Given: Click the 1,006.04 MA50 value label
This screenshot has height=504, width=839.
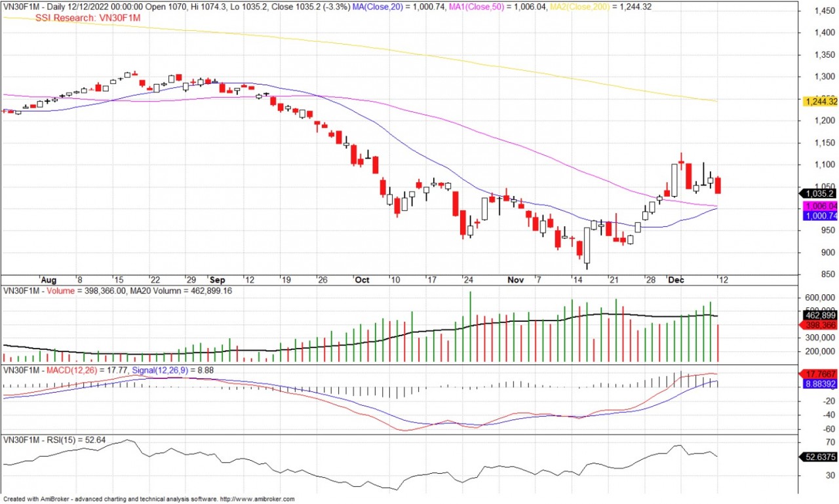Looking at the screenshot, I should (820, 206).
